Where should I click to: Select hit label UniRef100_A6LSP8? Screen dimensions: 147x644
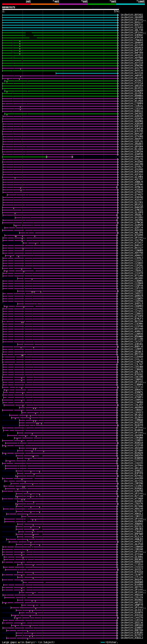point(132,233)
